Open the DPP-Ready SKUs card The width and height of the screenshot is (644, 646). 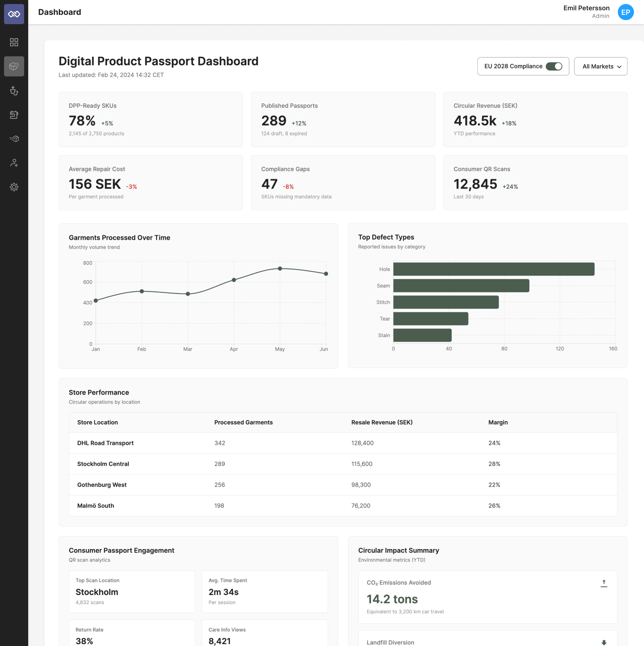[x=151, y=119]
